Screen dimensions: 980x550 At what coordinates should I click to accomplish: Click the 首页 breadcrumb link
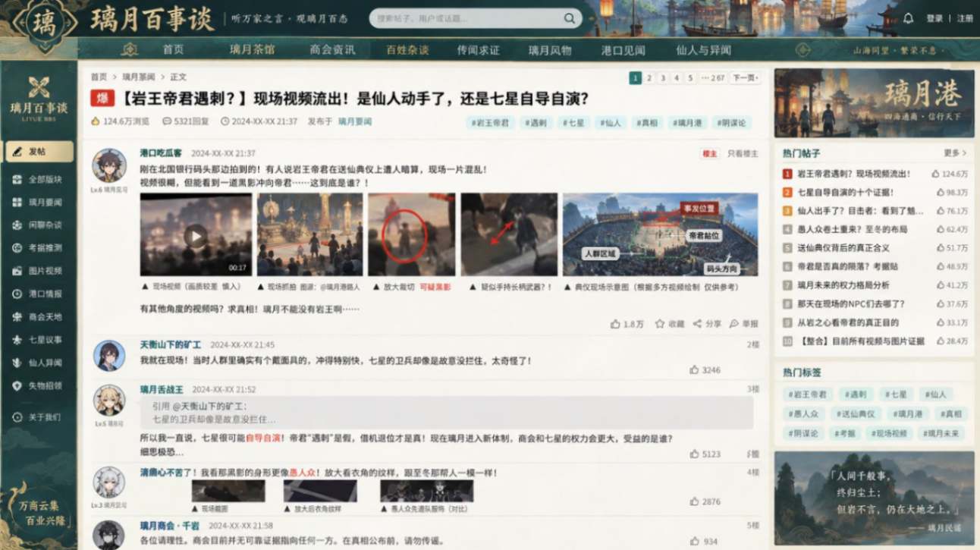99,77
